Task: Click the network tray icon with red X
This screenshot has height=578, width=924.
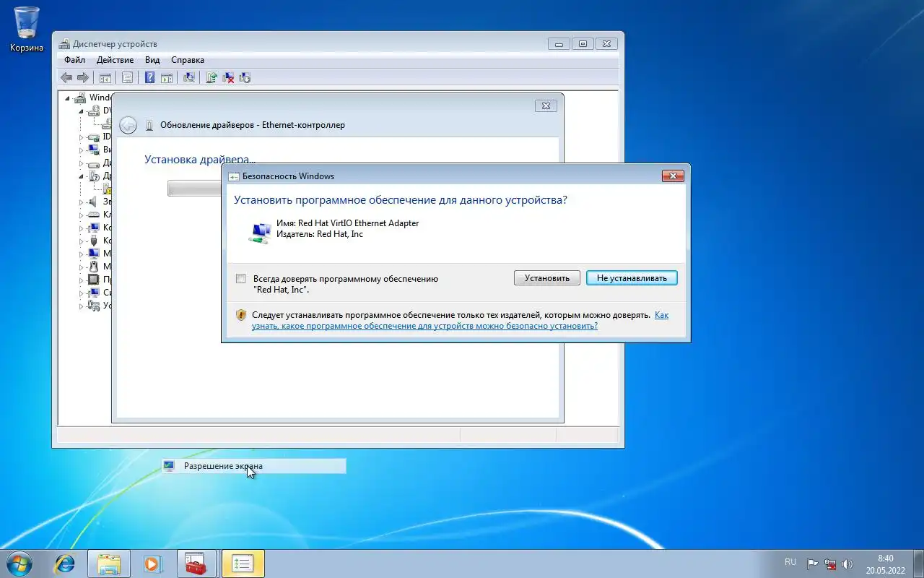Action: [830, 564]
